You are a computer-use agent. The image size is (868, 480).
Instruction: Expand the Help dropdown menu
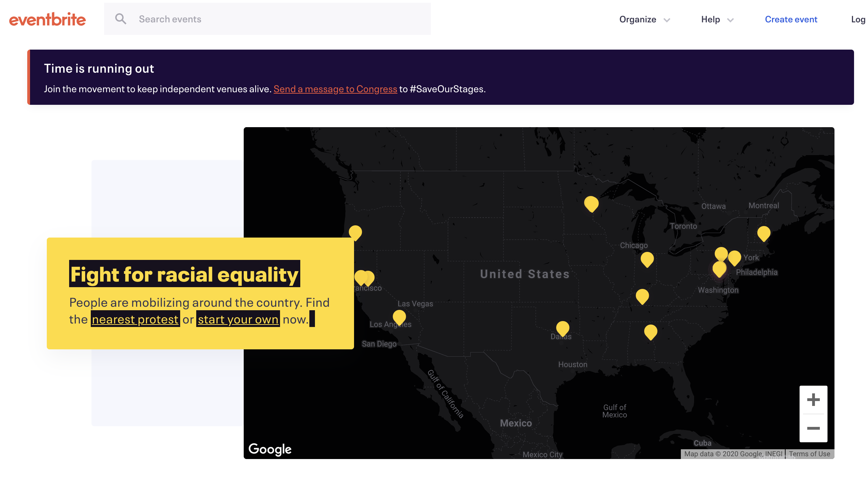coord(711,20)
